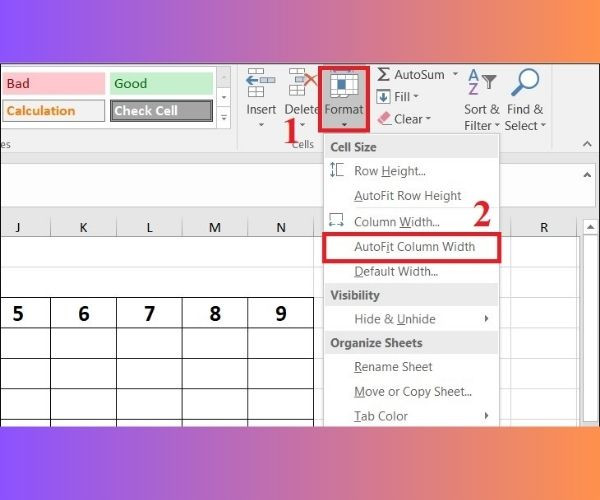Image resolution: width=600 pixels, height=500 pixels.
Task: Click the formula bar input area
Action: pyautogui.click(x=163, y=186)
